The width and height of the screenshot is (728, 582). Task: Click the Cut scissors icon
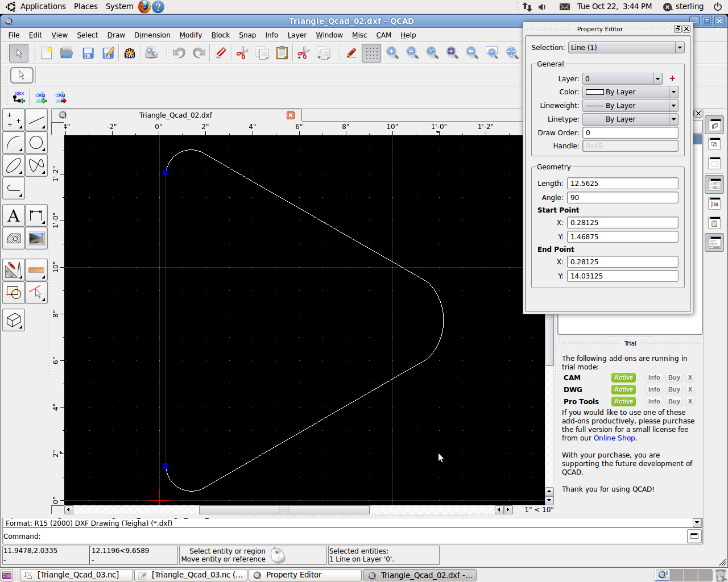click(x=242, y=53)
